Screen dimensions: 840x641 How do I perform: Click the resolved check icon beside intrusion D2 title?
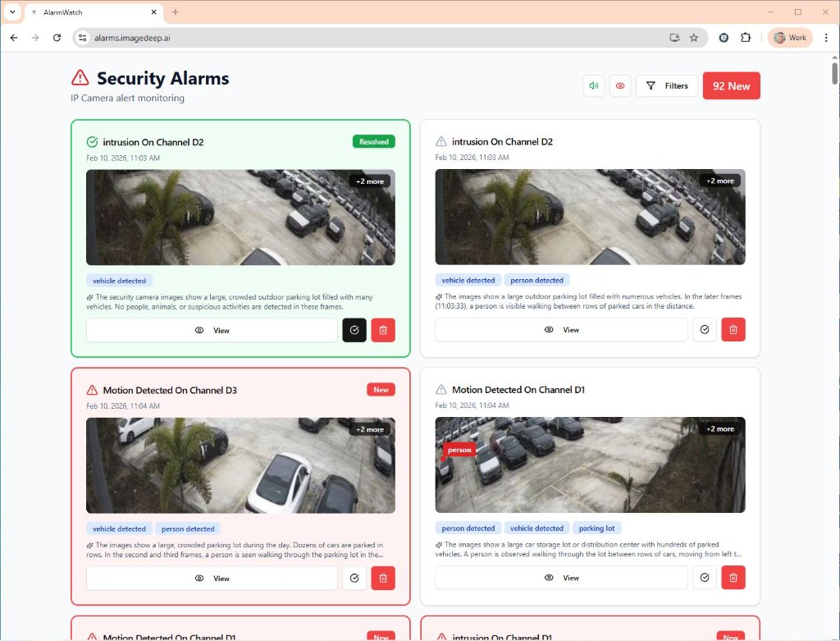pyautogui.click(x=92, y=142)
